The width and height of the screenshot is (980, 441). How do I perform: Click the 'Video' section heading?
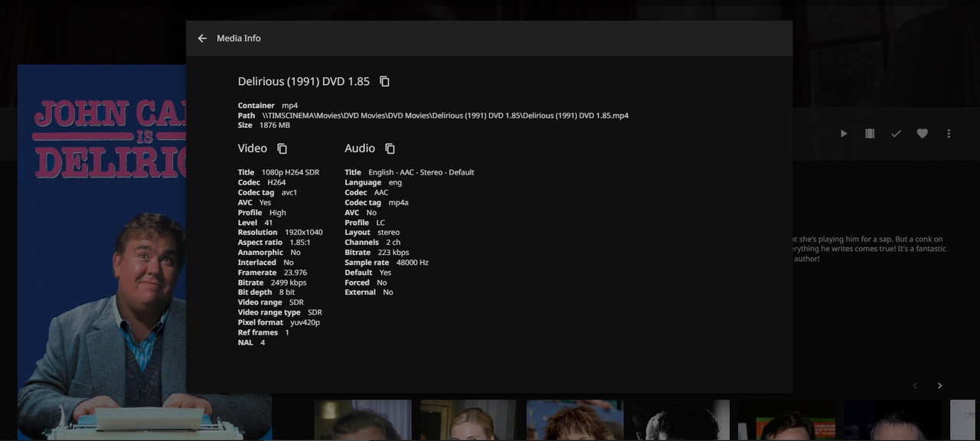click(x=253, y=149)
